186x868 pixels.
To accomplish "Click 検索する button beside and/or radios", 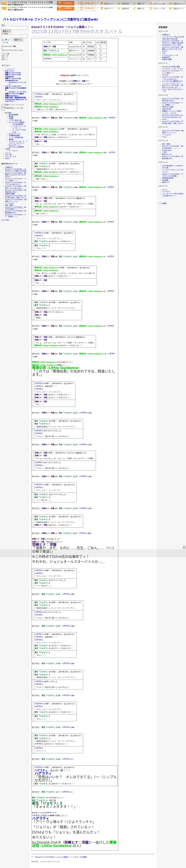I will 18,40.
